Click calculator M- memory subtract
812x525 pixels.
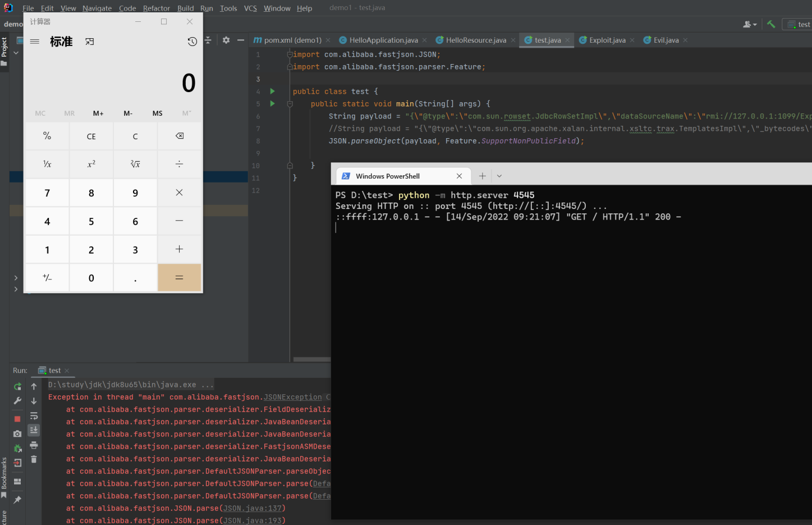tap(128, 113)
